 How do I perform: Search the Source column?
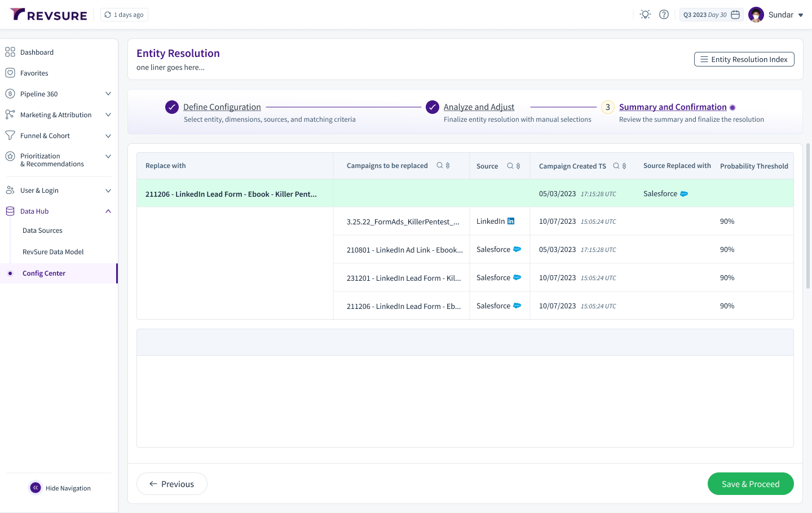pyautogui.click(x=510, y=166)
